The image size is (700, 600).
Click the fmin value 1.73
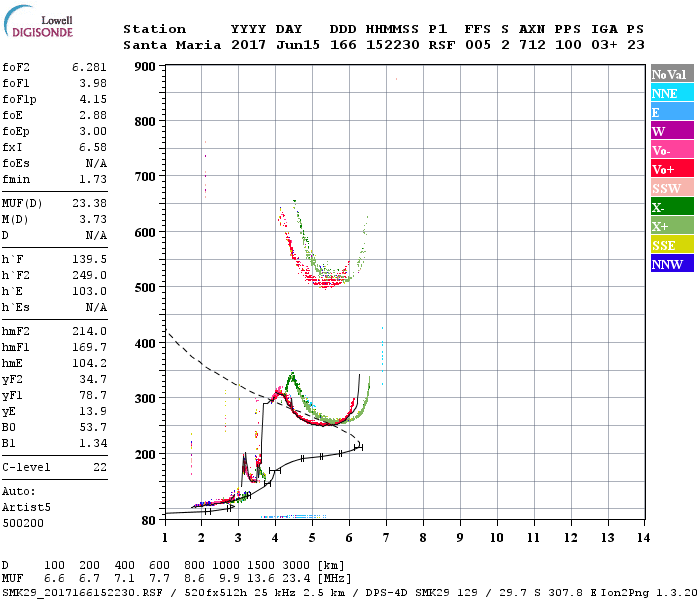pyautogui.click(x=93, y=179)
